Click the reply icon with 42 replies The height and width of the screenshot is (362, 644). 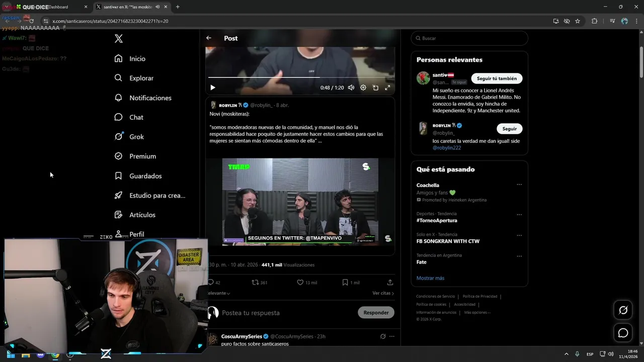tap(211, 283)
